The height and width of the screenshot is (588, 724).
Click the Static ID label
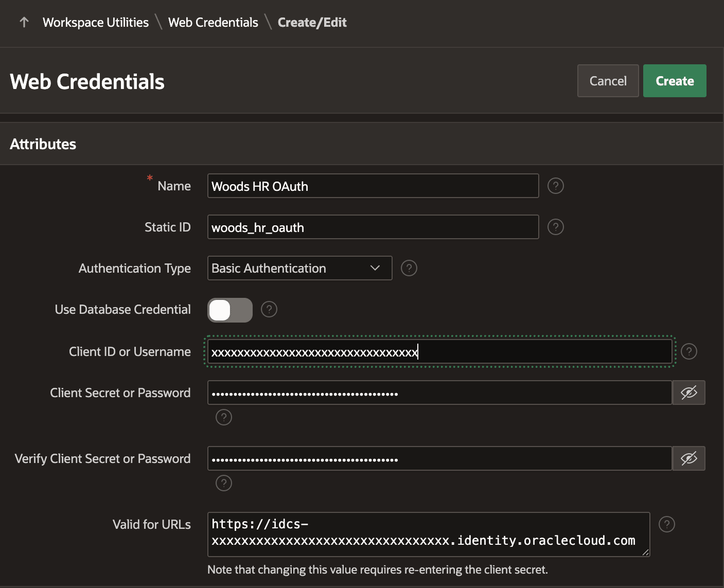click(167, 227)
